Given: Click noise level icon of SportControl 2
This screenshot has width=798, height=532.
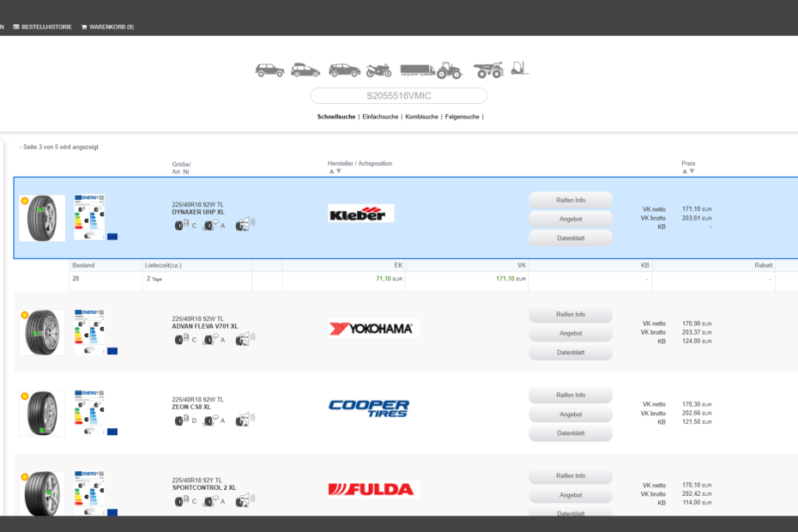Looking at the screenshot, I should click(245, 500).
